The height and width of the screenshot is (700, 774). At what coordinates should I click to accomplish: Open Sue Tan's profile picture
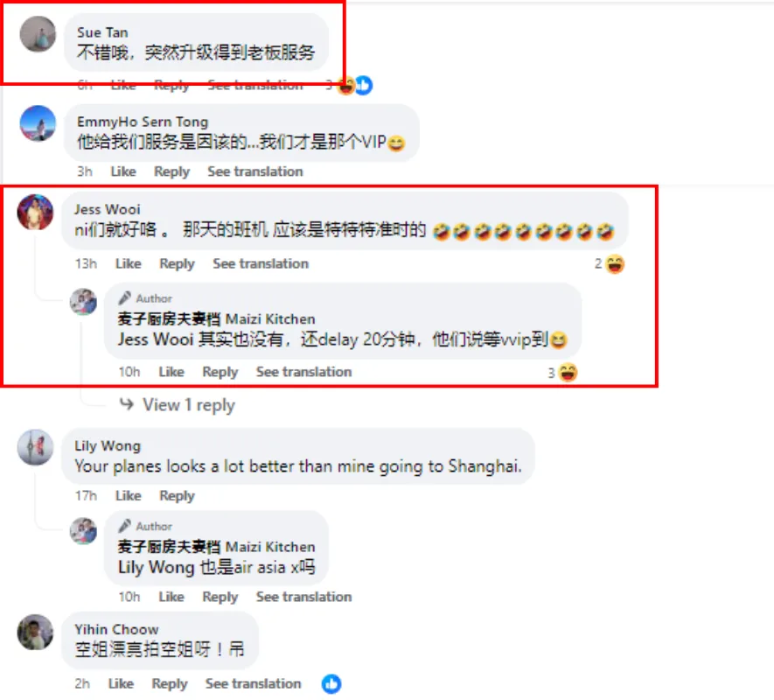point(38,34)
